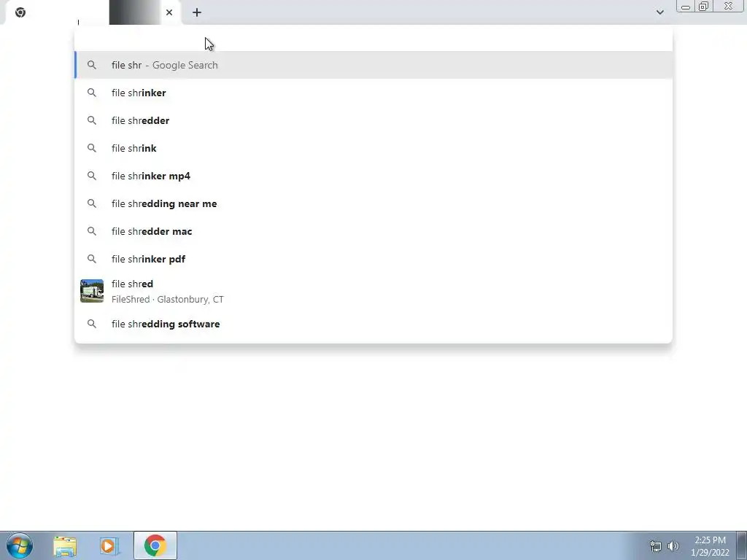Screen dimensions: 747x560
Task: Click search icon beside 'file shredding software'
Action: click(92, 324)
